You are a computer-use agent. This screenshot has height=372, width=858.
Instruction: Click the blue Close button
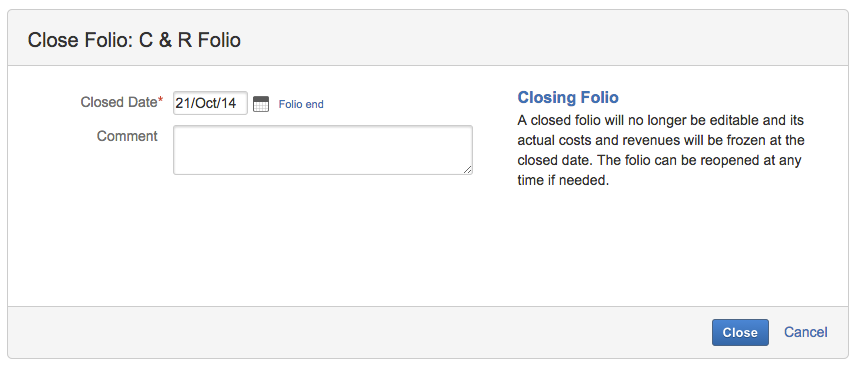[740, 333]
